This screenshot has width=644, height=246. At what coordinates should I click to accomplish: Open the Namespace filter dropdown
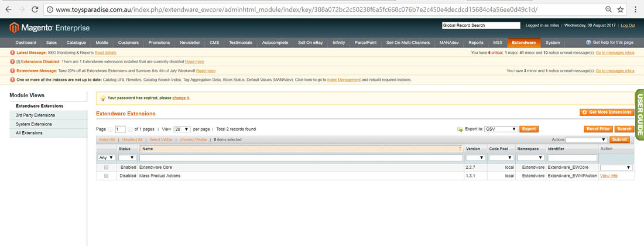(530, 158)
